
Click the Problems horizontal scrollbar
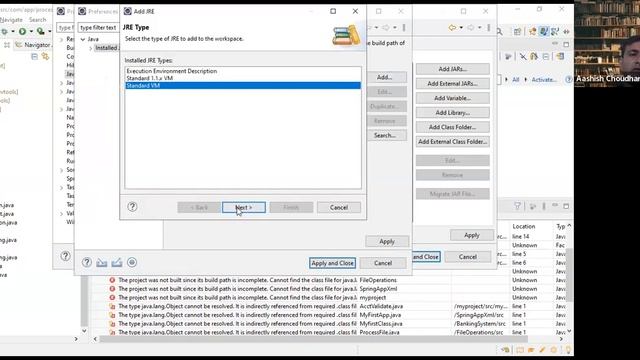click(313, 339)
